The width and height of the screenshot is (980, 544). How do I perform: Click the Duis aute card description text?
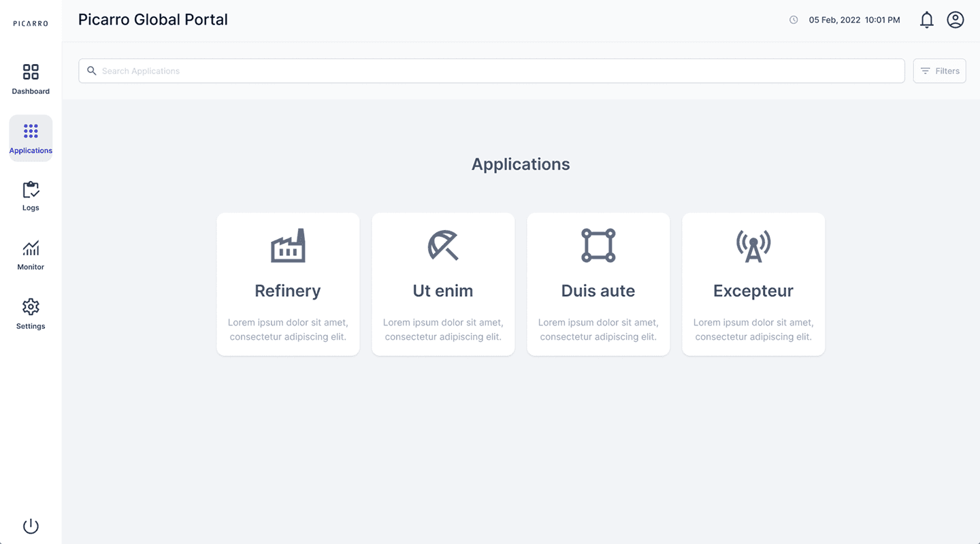coord(598,330)
